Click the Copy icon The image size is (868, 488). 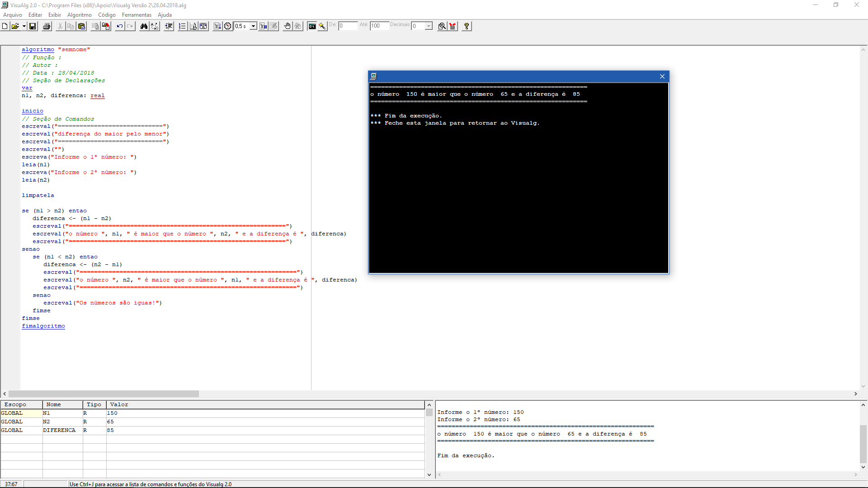[71, 26]
